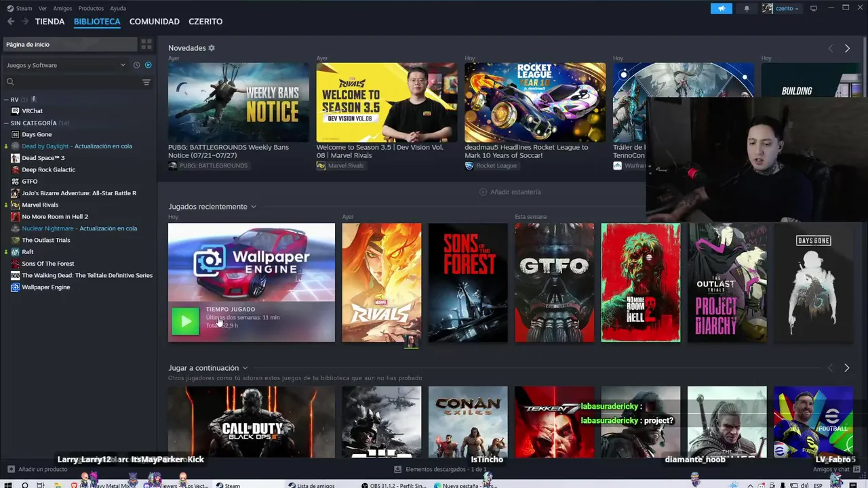Click the Raft icon in the game list
Screen dimensions: 868x488
tap(15, 251)
